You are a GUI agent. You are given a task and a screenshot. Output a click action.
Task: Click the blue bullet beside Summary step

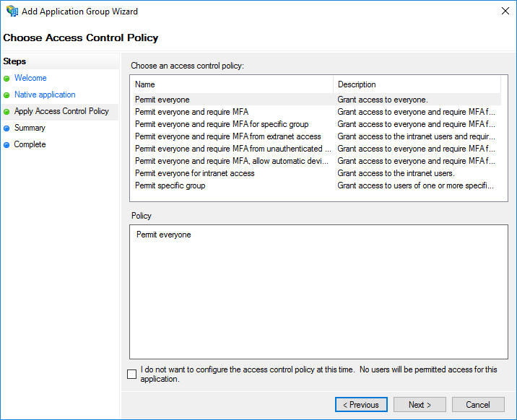[6, 128]
